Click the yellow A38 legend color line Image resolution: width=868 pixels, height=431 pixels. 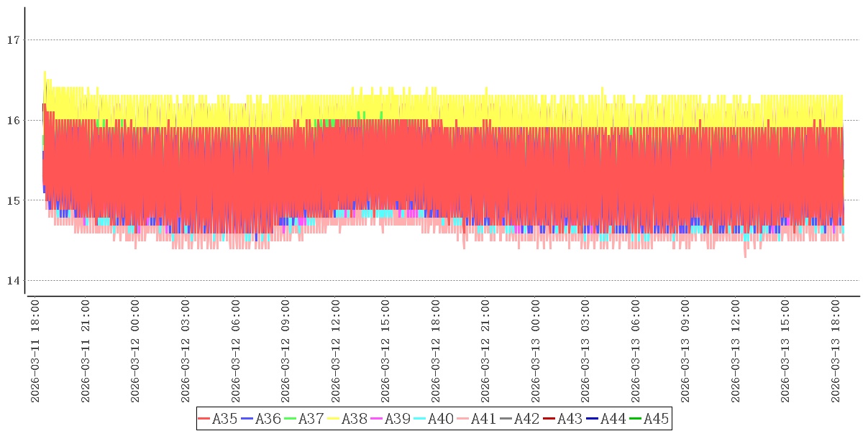click(x=334, y=419)
